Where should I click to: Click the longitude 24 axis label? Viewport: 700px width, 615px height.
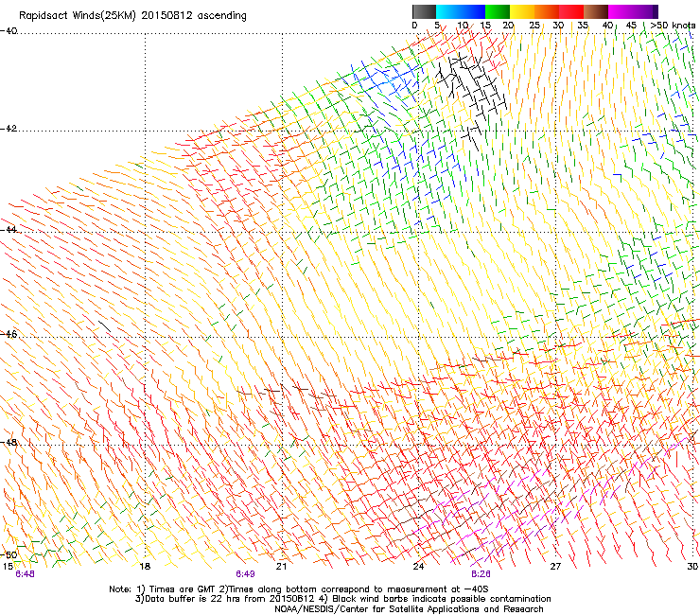[x=418, y=567]
